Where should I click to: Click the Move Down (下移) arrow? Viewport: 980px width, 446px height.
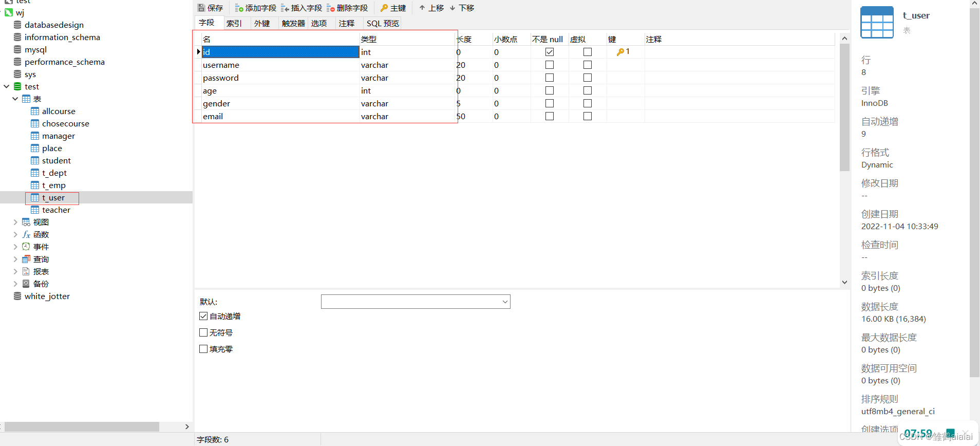[x=453, y=8]
